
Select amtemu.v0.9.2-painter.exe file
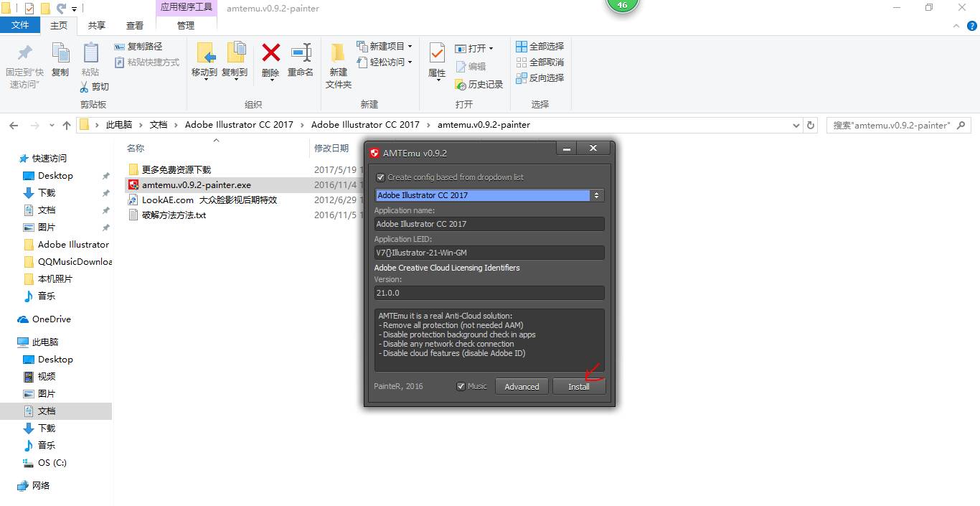(x=197, y=185)
